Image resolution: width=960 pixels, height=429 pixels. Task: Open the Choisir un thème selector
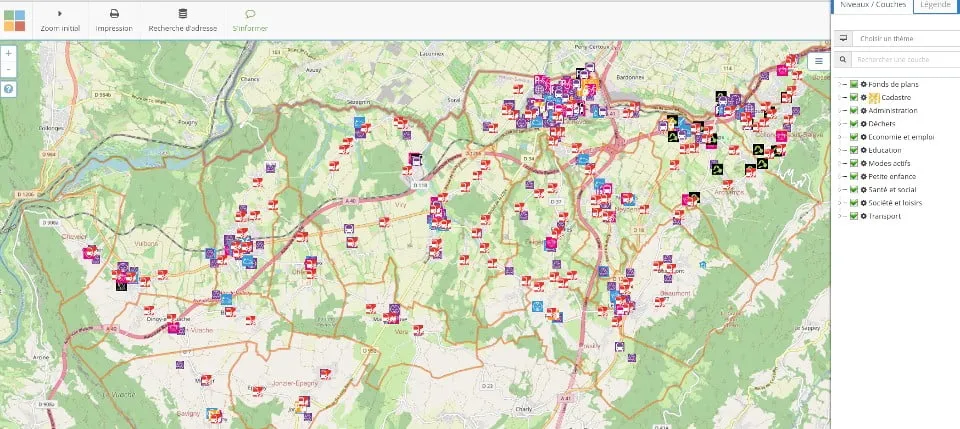(906, 38)
